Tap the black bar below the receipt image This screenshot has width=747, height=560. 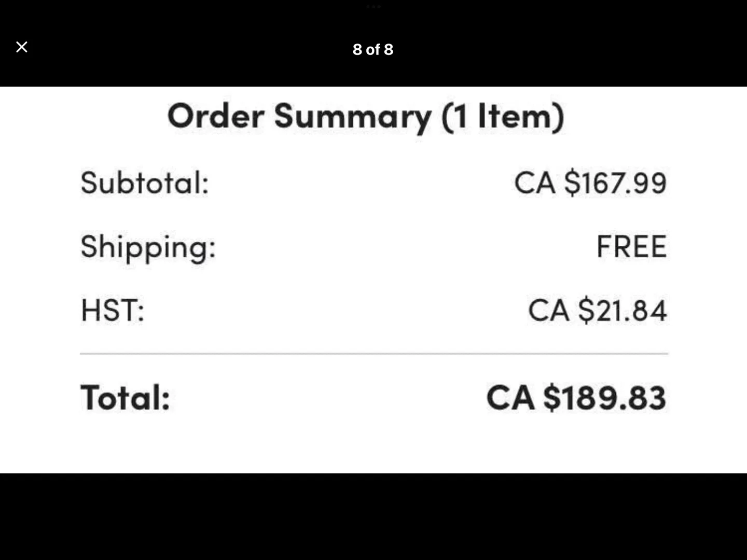[374, 516]
